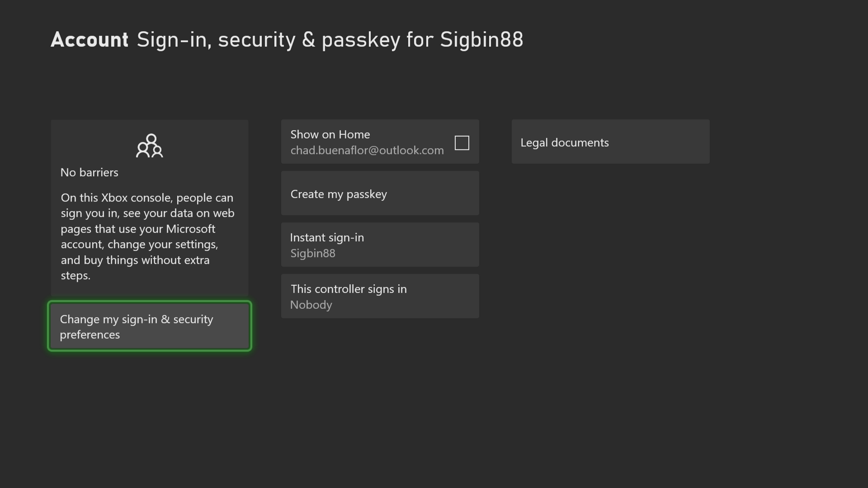The image size is (868, 488).
Task: Click the people icon on the No barriers tile
Action: (149, 146)
